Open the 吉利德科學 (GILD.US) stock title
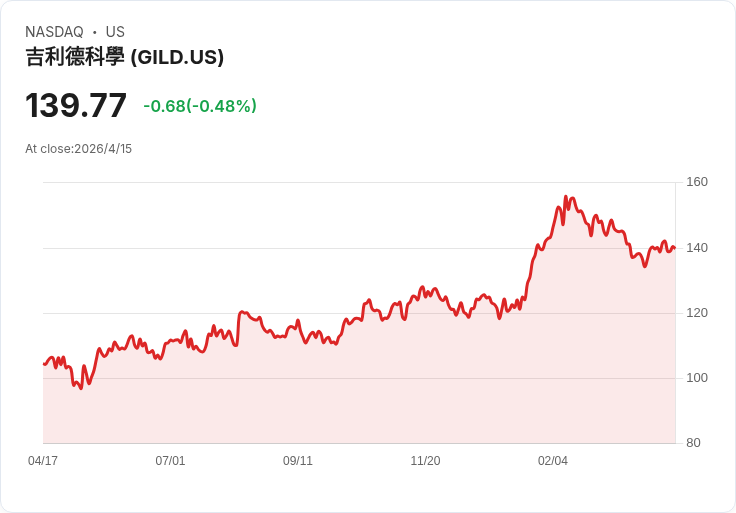736x513 pixels. pyautogui.click(x=124, y=57)
